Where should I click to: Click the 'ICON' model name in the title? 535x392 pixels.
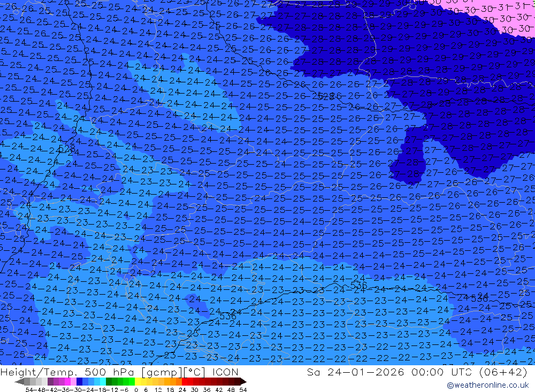225,372
